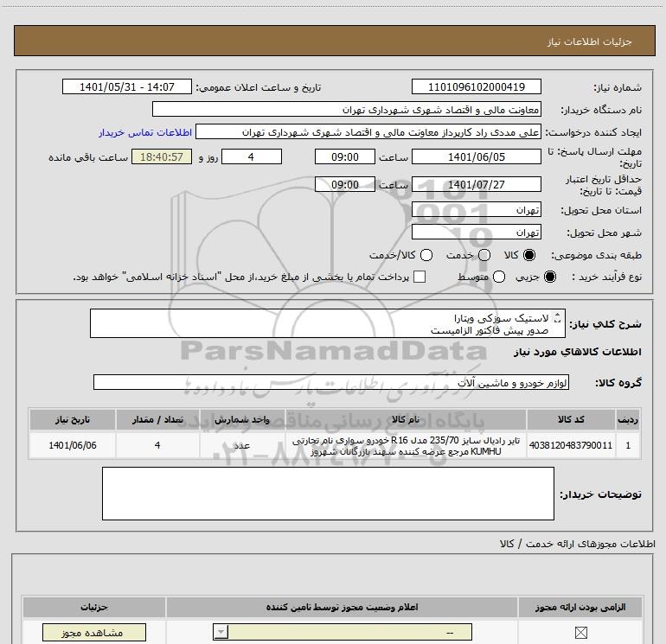Click the request creator name field
This screenshot has height=644, width=666.
point(368,131)
